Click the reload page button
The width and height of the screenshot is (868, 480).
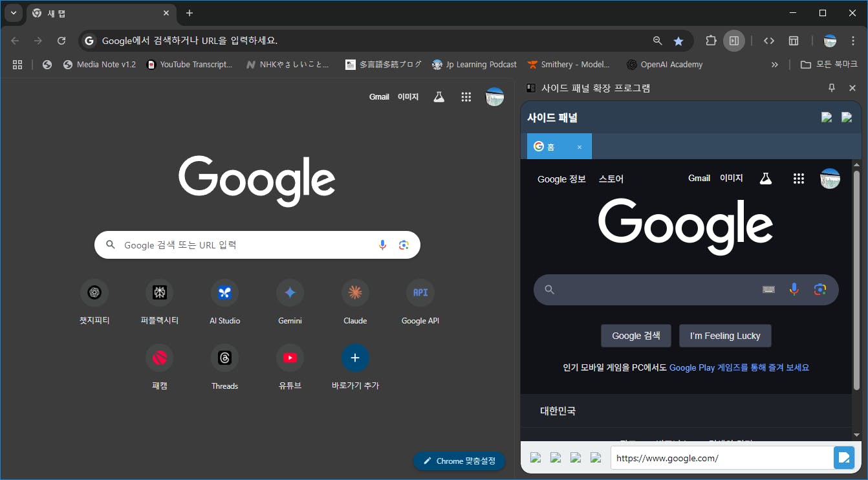61,41
